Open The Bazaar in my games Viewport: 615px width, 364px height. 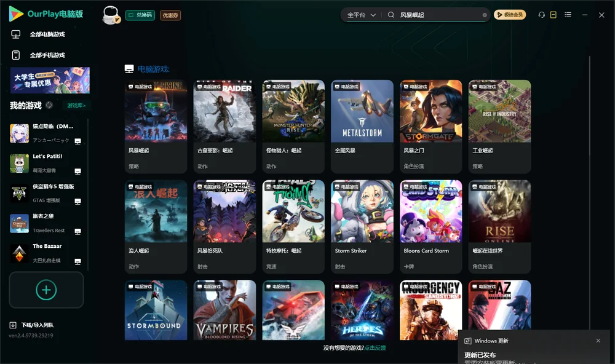46,253
